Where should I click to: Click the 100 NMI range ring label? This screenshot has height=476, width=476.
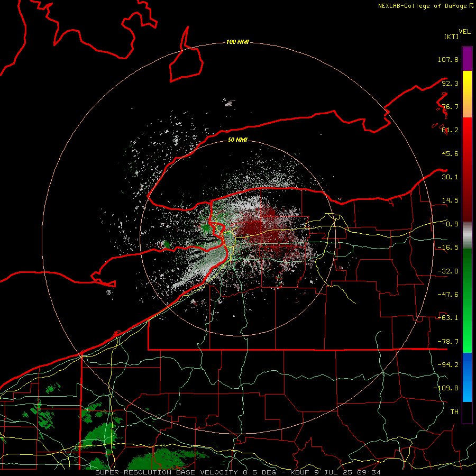click(237, 42)
